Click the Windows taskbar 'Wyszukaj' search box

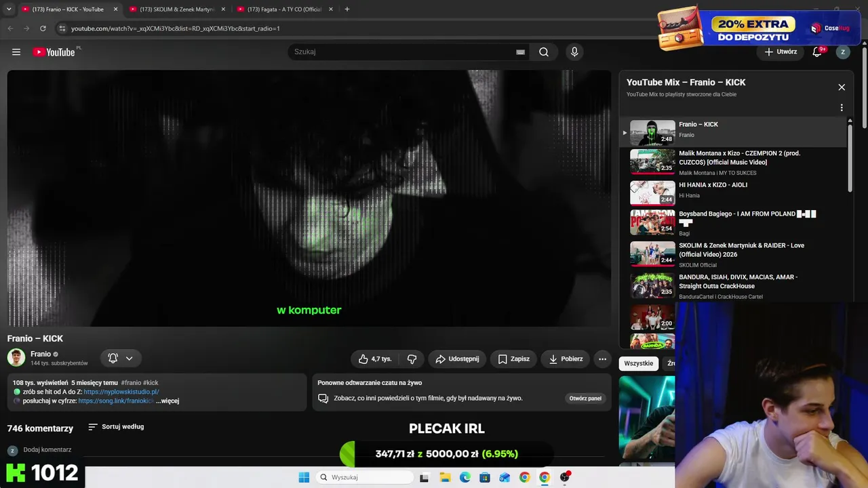tap(366, 477)
